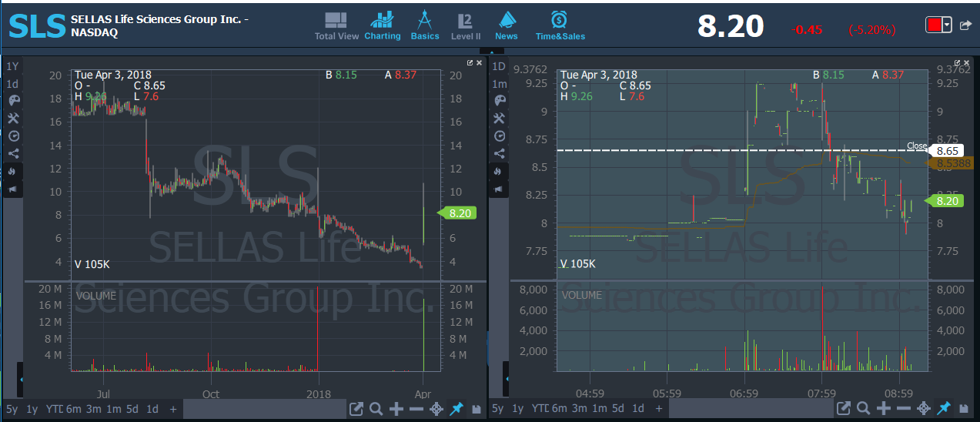Toggle pin on right chart toolbar
980x422 pixels.
tap(944, 409)
